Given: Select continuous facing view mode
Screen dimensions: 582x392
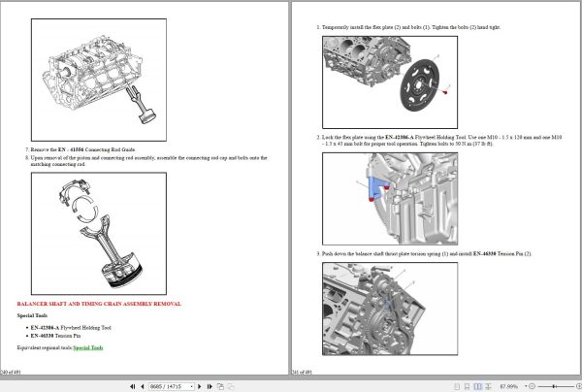Looking at the screenshot, I should click(488, 386).
